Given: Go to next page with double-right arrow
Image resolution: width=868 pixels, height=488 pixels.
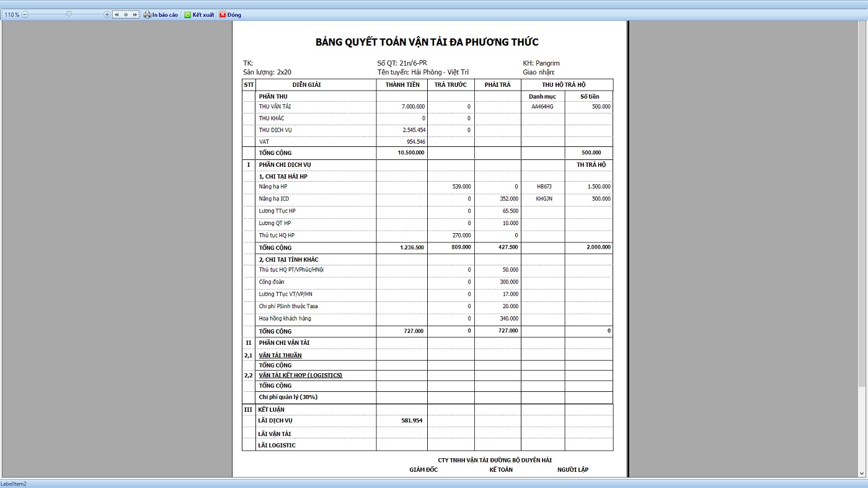Looking at the screenshot, I should click(x=135, y=14).
